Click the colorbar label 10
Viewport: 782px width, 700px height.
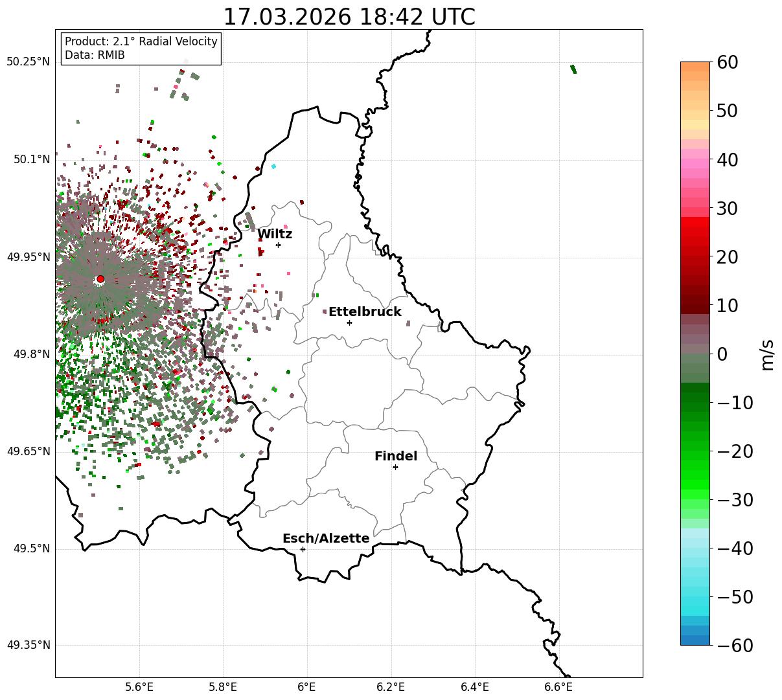[x=726, y=305]
